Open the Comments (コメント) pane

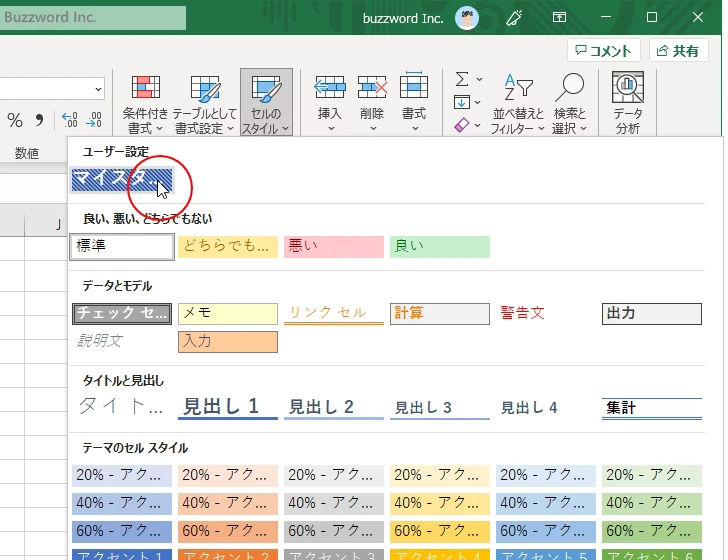coord(604,50)
